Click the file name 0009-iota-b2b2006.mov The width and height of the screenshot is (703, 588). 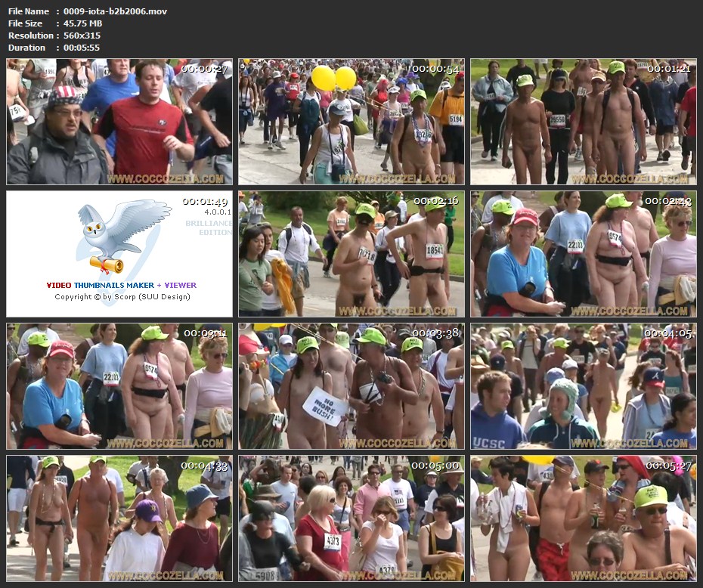[115, 11]
